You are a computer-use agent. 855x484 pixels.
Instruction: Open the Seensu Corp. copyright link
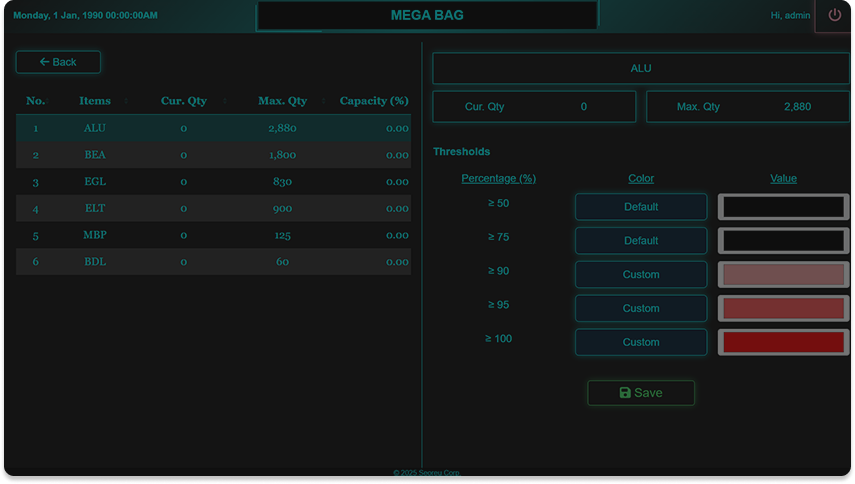pyautogui.click(x=427, y=473)
